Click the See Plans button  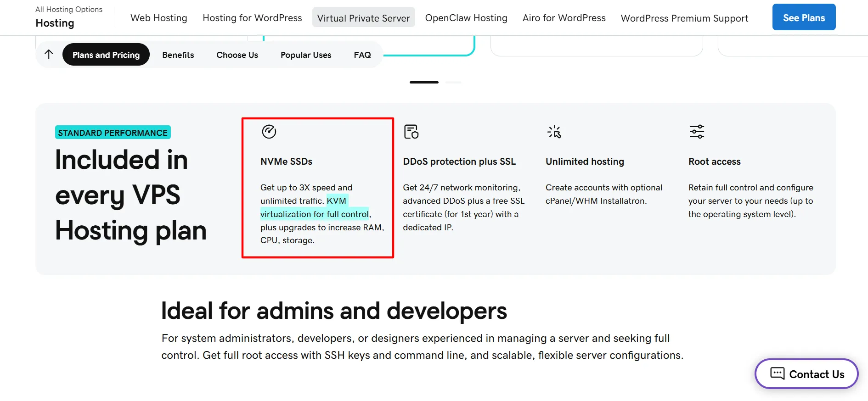point(804,17)
